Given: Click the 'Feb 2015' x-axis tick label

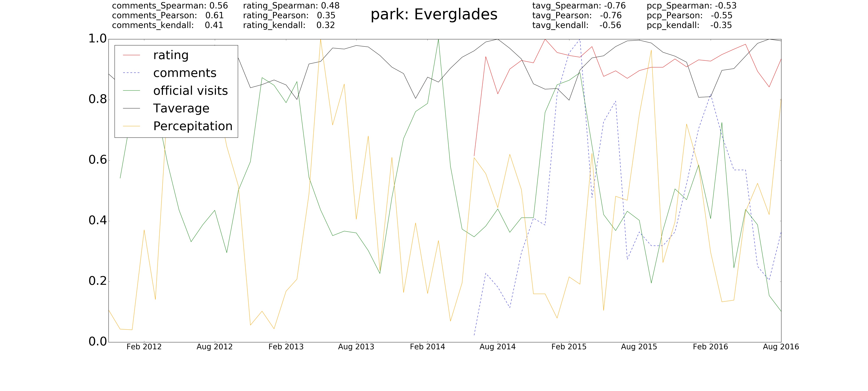Looking at the screenshot, I should pyautogui.click(x=569, y=347).
